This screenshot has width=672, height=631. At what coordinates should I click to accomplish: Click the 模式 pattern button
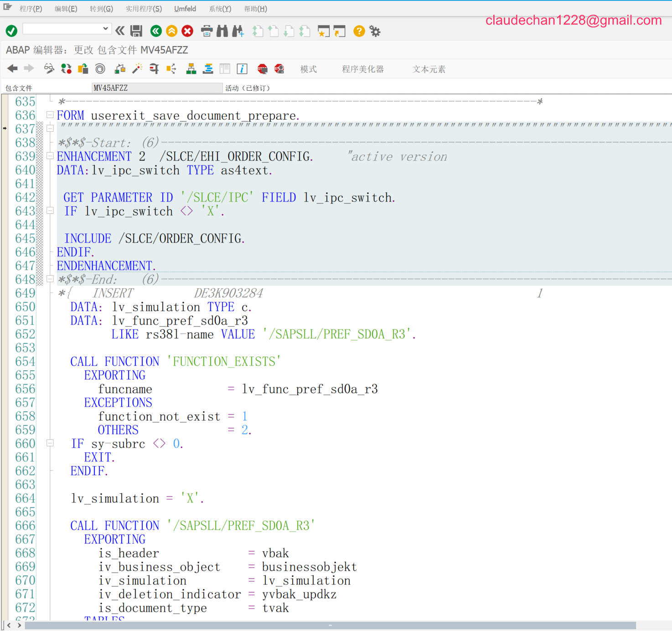click(x=308, y=69)
